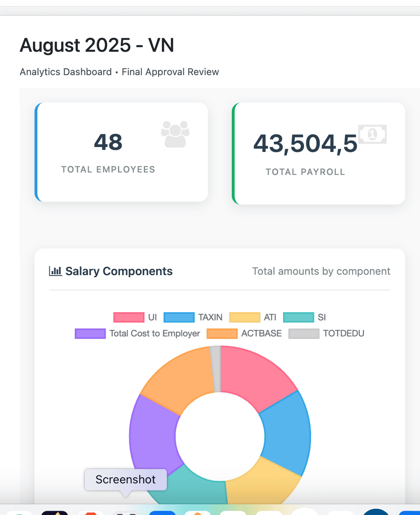Click the Final Approval Review subtitle text
This screenshot has height=515, width=420.
tap(170, 72)
